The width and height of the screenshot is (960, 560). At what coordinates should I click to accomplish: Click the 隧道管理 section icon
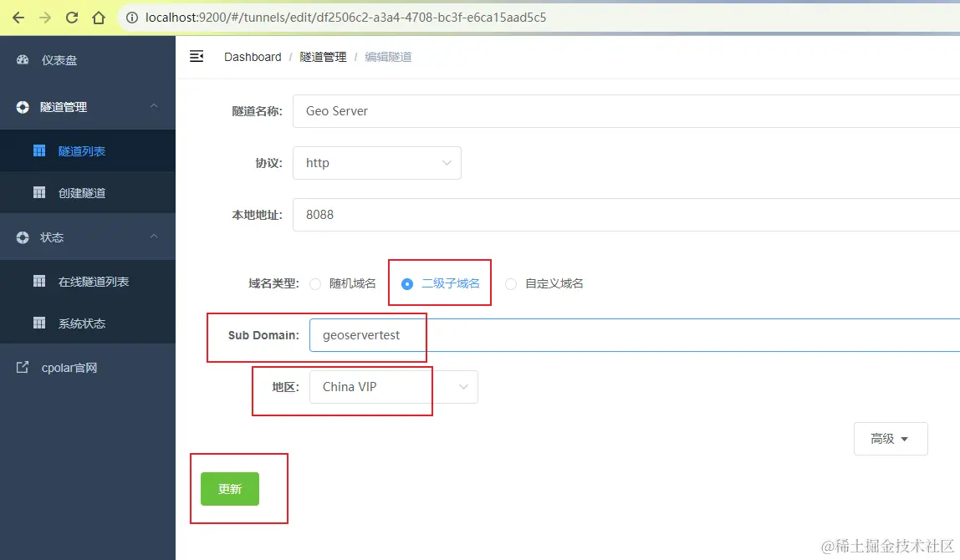click(23, 107)
